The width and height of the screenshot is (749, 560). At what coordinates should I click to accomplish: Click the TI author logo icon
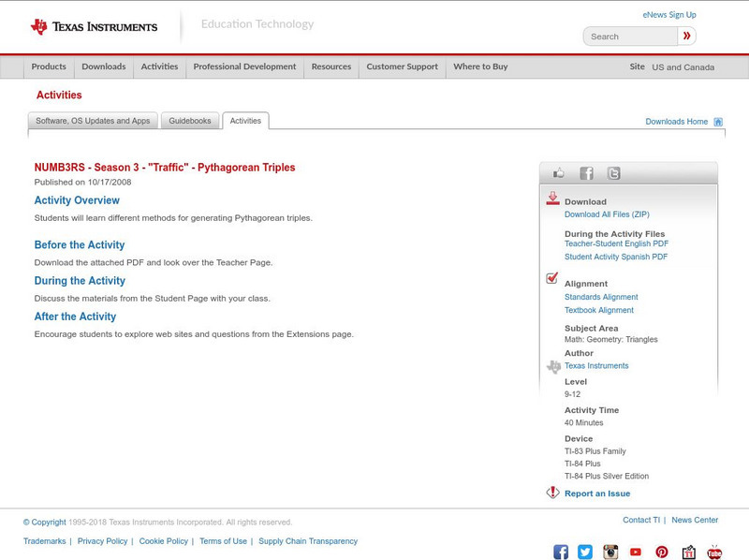point(553,366)
